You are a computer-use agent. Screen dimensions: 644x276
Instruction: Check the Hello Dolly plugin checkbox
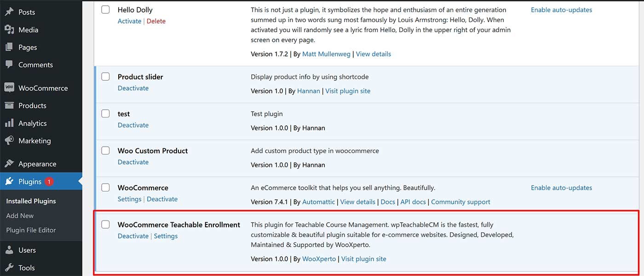(x=106, y=10)
